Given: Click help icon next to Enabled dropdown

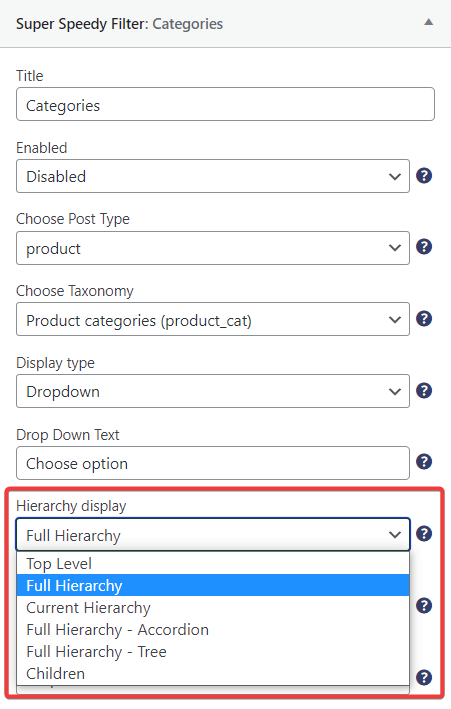Looking at the screenshot, I should (x=424, y=175).
